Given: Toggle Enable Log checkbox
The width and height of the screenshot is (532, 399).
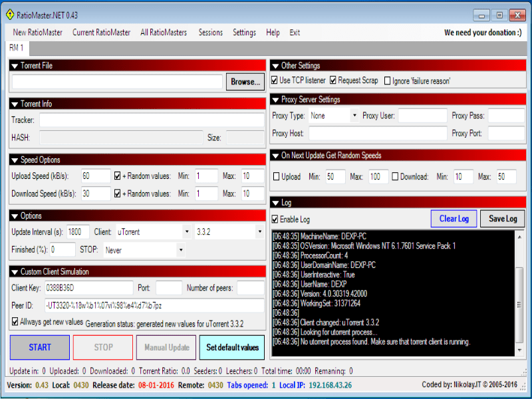Looking at the screenshot, I should pos(275,219).
